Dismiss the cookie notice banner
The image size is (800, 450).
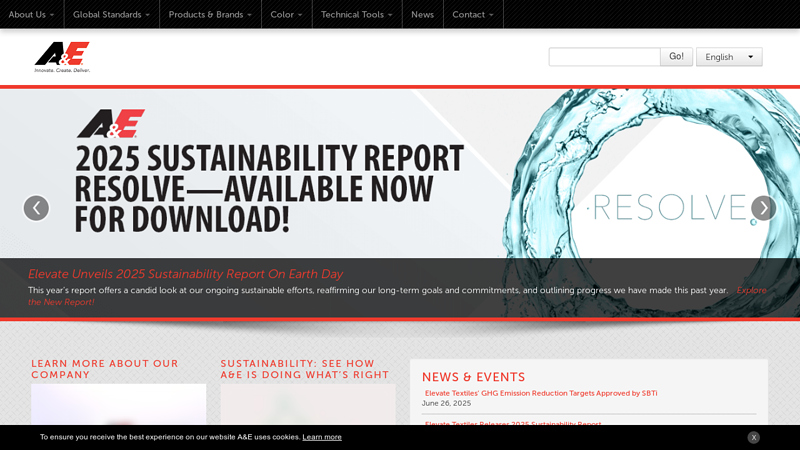pyautogui.click(x=753, y=437)
